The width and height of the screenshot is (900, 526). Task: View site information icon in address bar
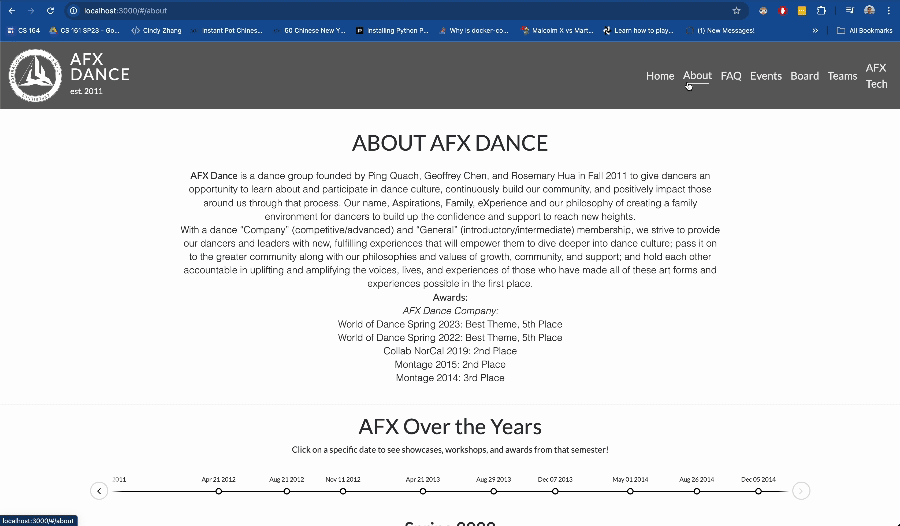(x=73, y=10)
